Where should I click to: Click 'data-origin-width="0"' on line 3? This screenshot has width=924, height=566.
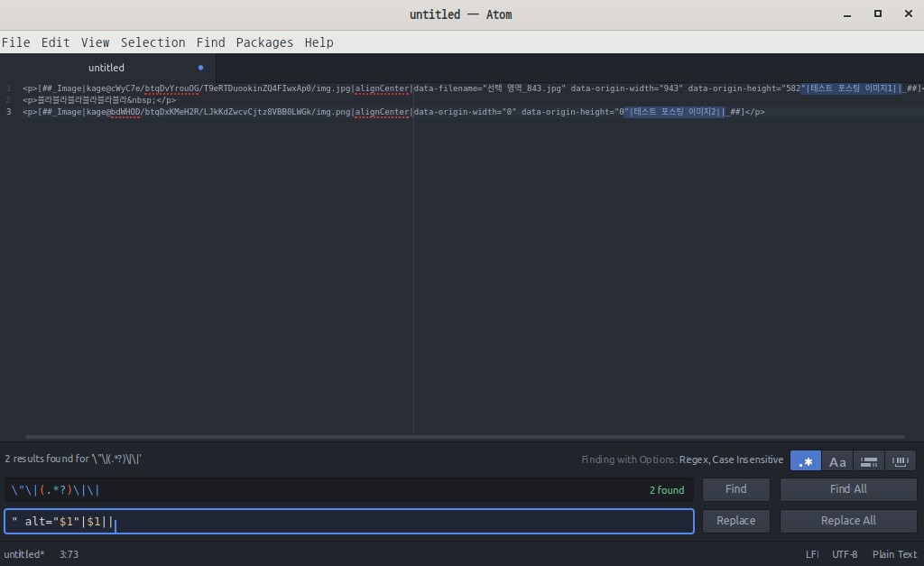click(465, 112)
